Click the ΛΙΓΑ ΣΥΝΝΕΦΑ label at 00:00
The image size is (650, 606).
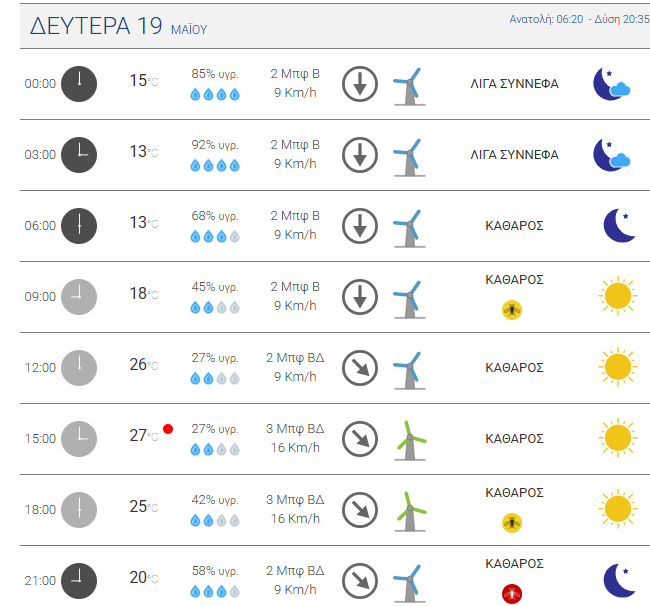514,84
